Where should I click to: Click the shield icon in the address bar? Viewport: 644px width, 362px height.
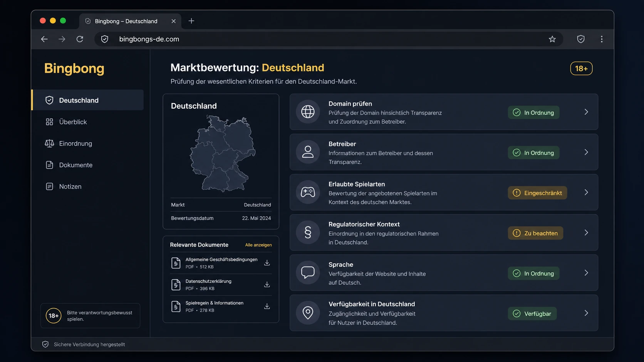[x=105, y=39]
